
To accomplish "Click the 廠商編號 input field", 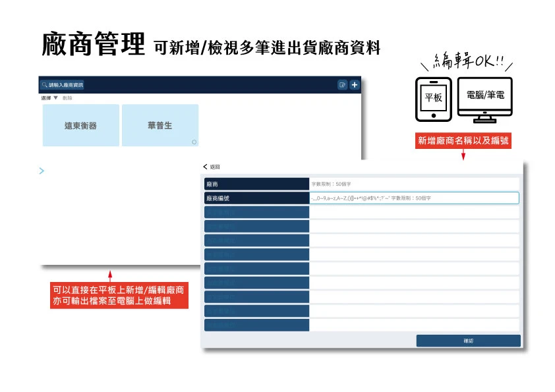I will click(414, 198).
